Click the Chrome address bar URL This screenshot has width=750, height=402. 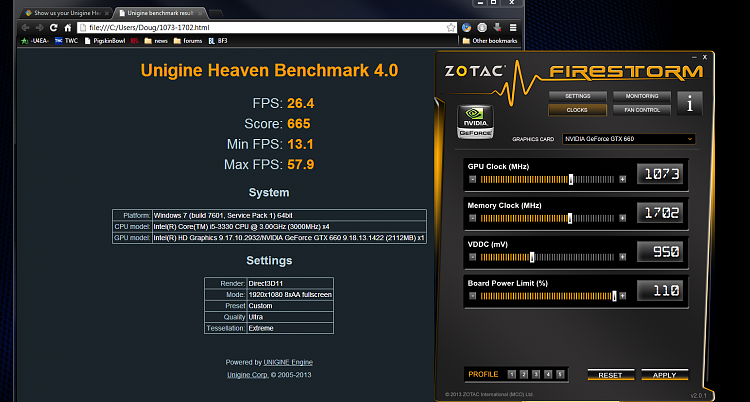pos(149,28)
